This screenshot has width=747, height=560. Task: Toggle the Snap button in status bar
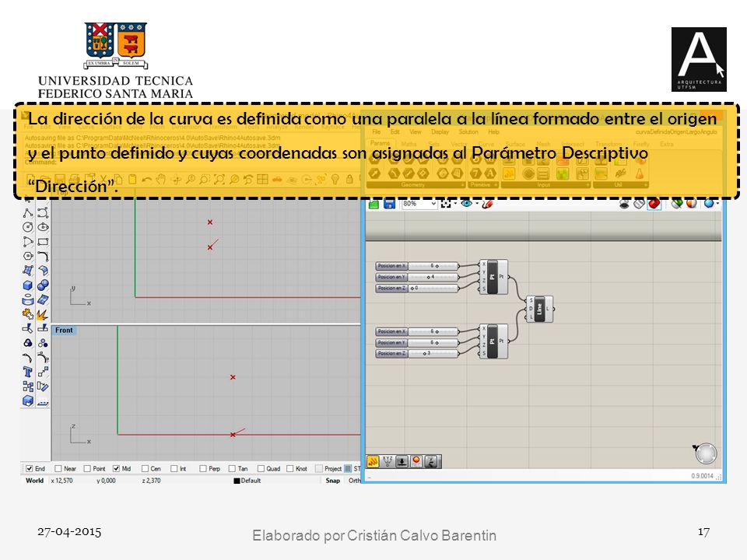[x=332, y=481]
